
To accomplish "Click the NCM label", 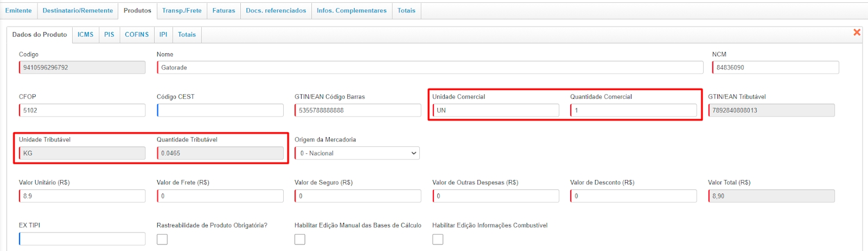I will [719, 54].
